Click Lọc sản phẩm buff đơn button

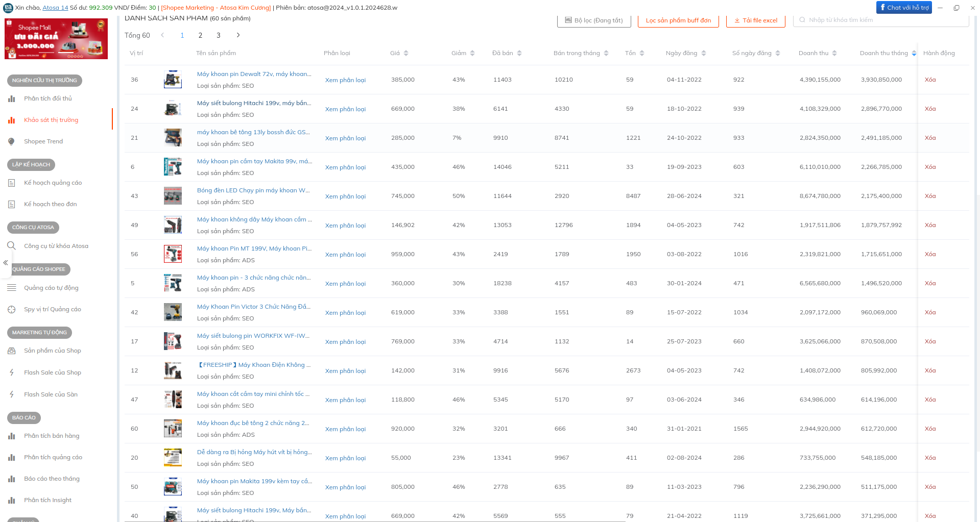coord(678,20)
